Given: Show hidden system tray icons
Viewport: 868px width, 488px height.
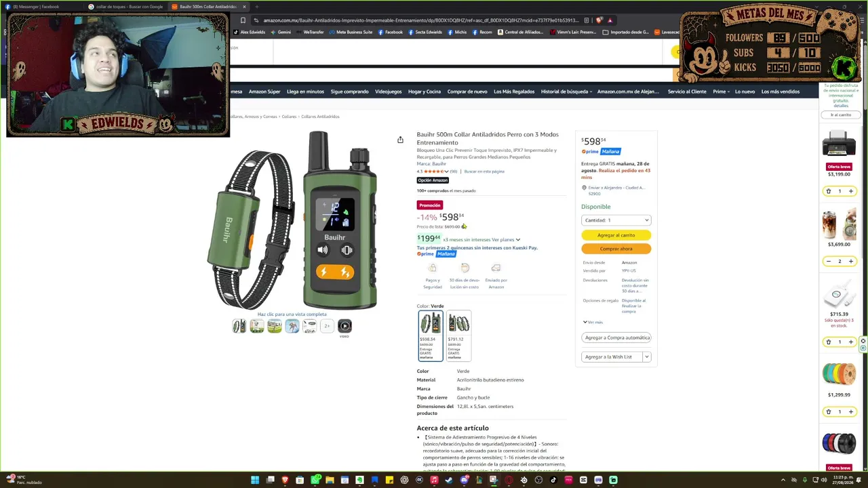Looking at the screenshot, I should [x=783, y=480].
